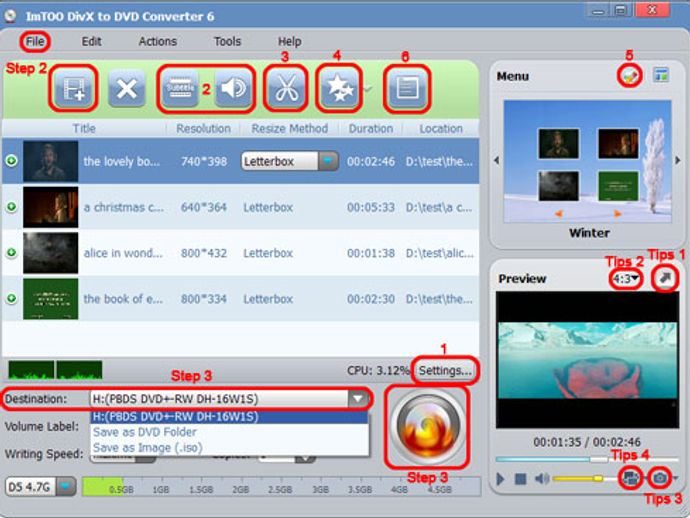This screenshot has width=690, height=518.
Task: Toggle expand for 'a christmas c...' row
Action: pyautogui.click(x=12, y=206)
